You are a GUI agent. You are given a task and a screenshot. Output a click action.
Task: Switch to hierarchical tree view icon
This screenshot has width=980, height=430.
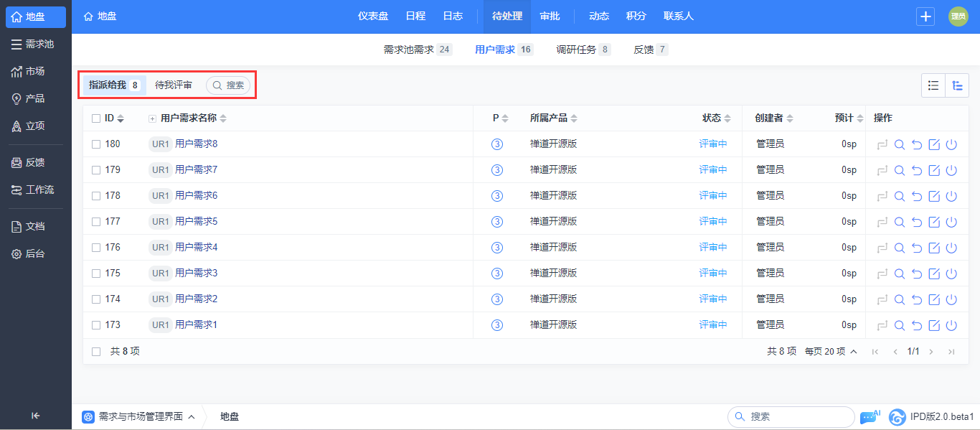(957, 85)
